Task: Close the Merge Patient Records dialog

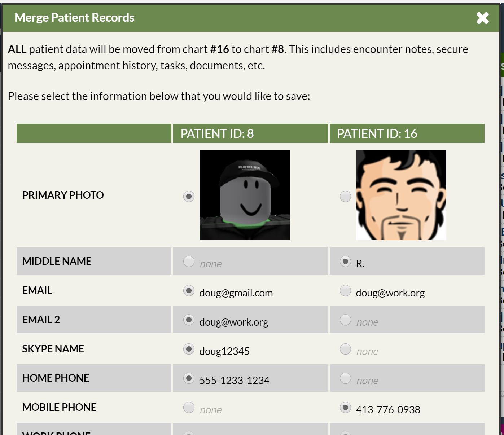Action: [x=482, y=18]
